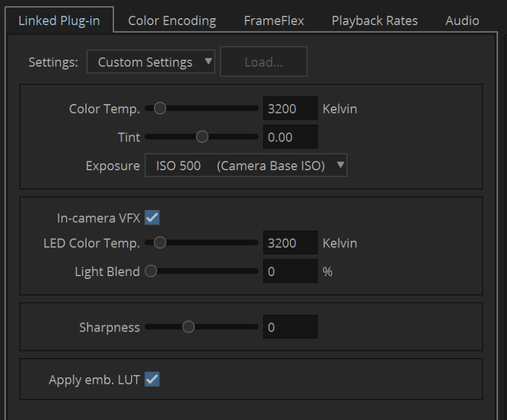Return to the Linked Plug-in tab
The image size is (507, 420).
[60, 20]
